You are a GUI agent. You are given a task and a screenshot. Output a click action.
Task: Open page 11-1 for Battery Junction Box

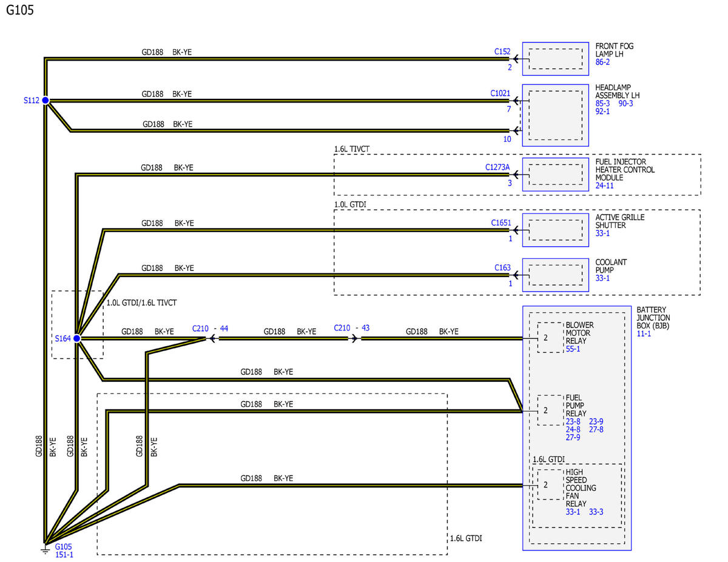(643, 333)
